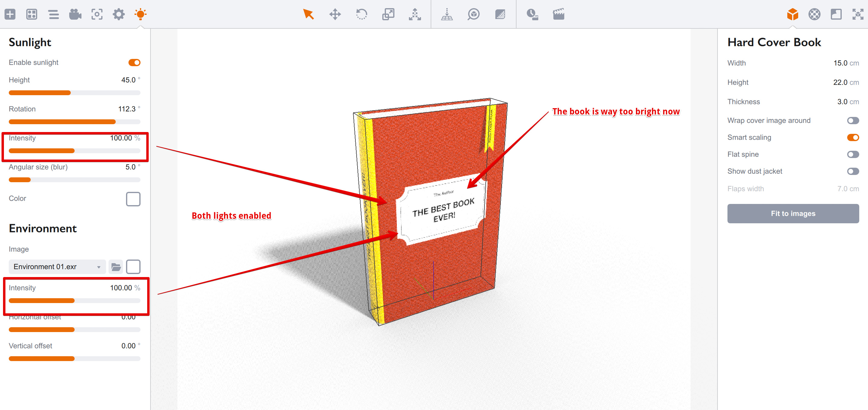Activate the Scale tool
The width and height of the screenshot is (868, 410).
388,15
